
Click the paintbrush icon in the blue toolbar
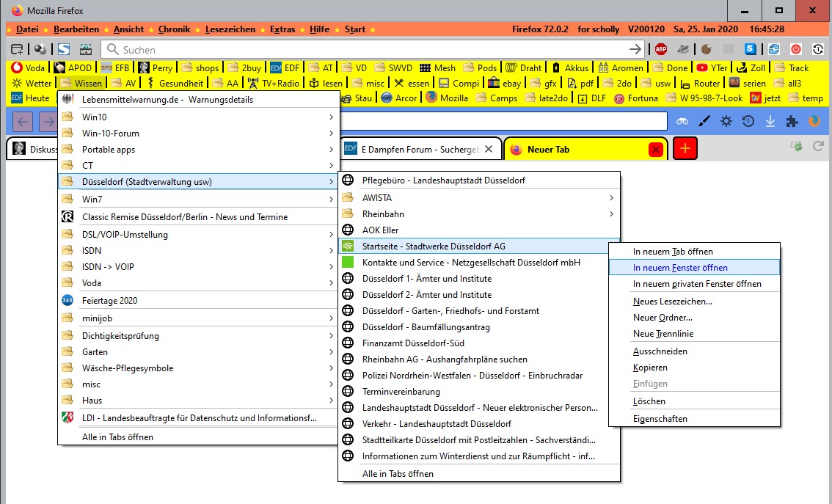point(704,121)
